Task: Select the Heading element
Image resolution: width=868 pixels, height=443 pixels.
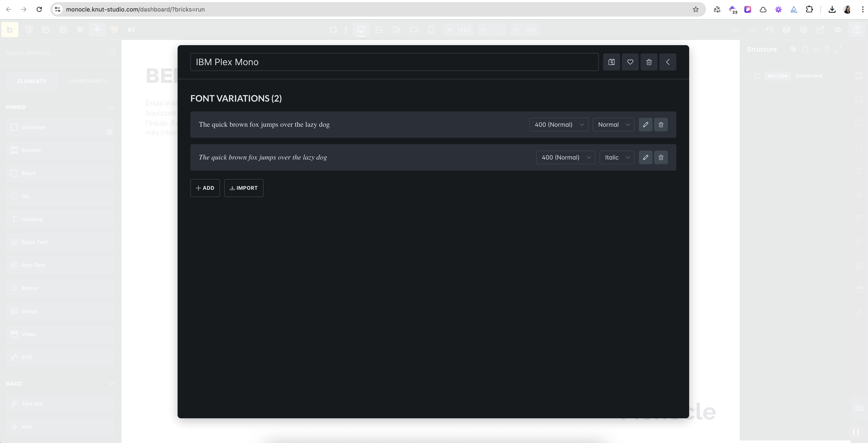Action: (60, 219)
